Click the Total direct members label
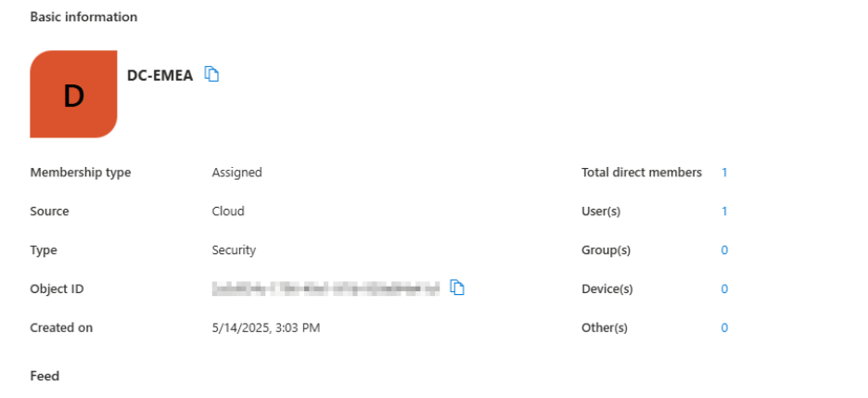 click(642, 173)
